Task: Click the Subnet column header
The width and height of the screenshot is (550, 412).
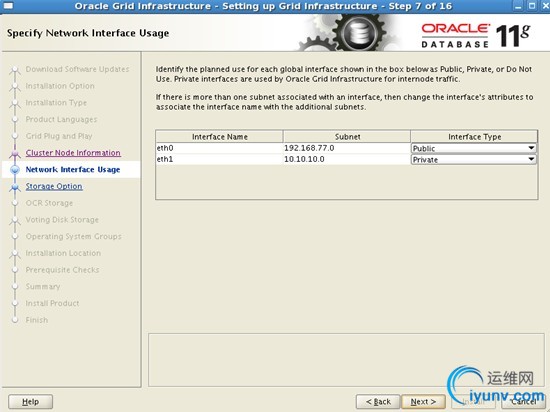Action: pyautogui.click(x=347, y=137)
